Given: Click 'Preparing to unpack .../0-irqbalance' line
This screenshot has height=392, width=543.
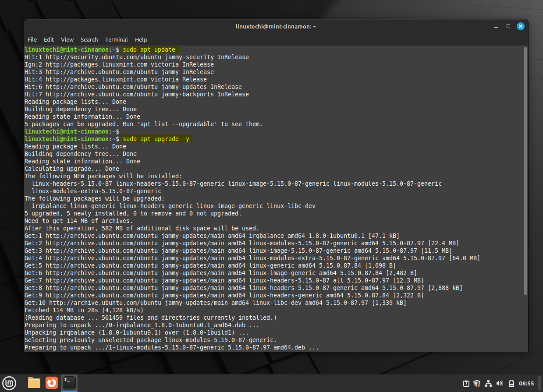Looking at the screenshot, I should click(x=142, y=325).
